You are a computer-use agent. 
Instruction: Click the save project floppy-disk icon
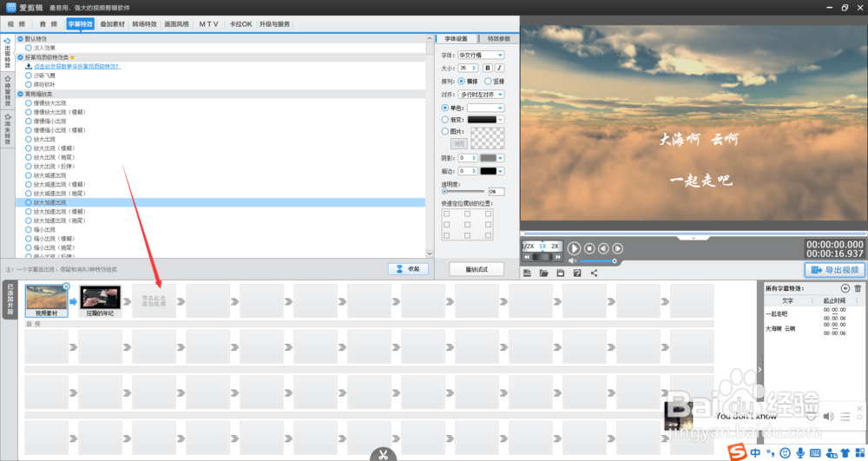pos(560,273)
